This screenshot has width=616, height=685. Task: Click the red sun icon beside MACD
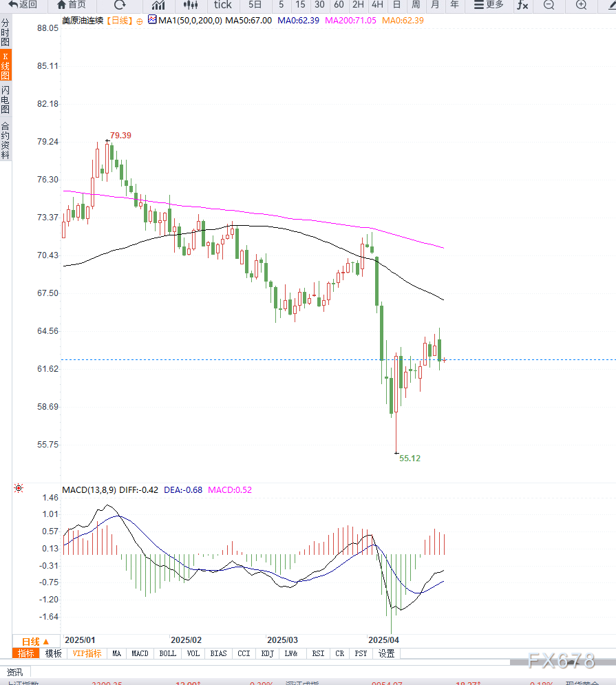pyautogui.click(x=19, y=489)
